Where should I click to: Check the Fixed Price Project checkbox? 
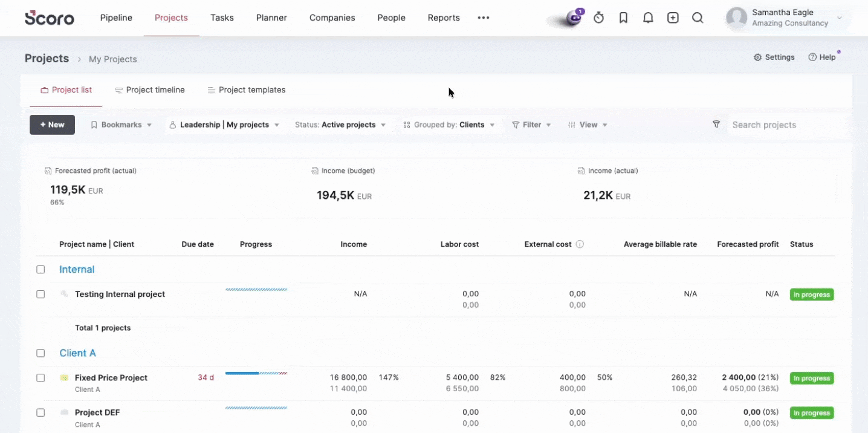(40, 378)
